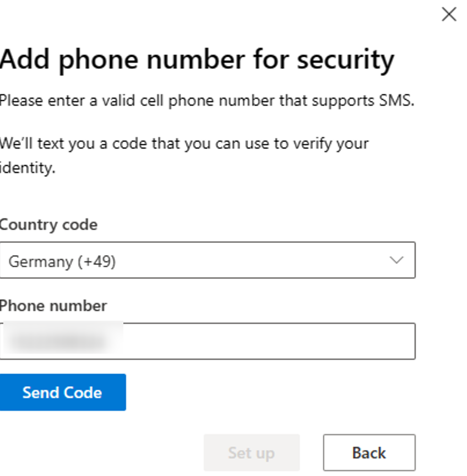Click the Phone number label
This screenshot has height=476, width=467.
[53, 306]
